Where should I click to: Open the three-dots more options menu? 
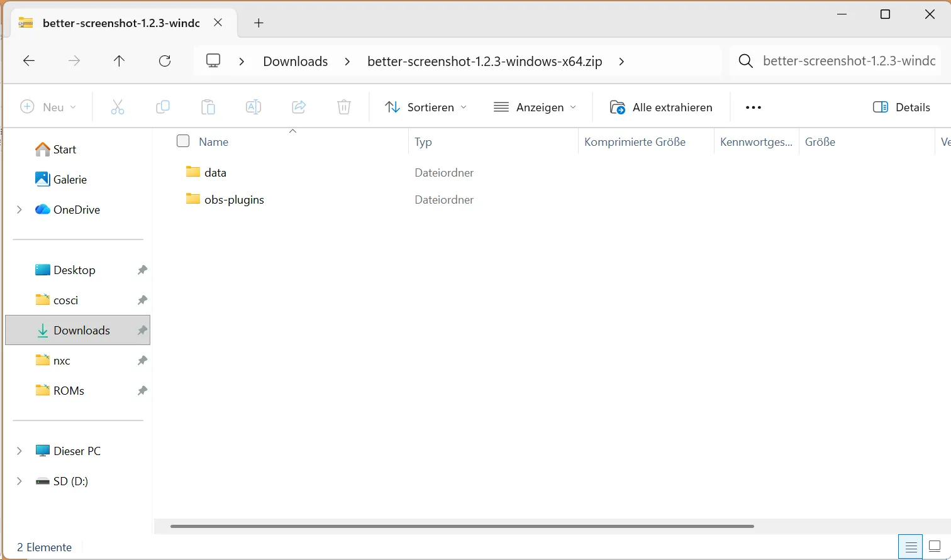pos(754,107)
